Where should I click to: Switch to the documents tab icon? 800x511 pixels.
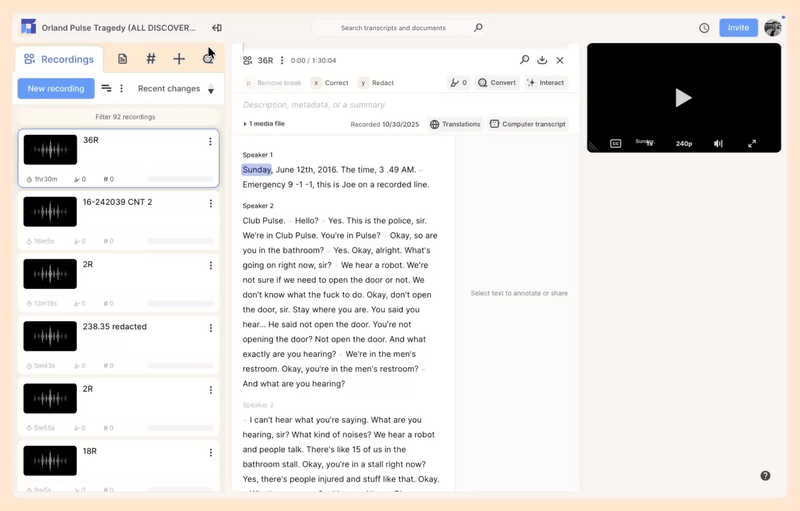(122, 59)
